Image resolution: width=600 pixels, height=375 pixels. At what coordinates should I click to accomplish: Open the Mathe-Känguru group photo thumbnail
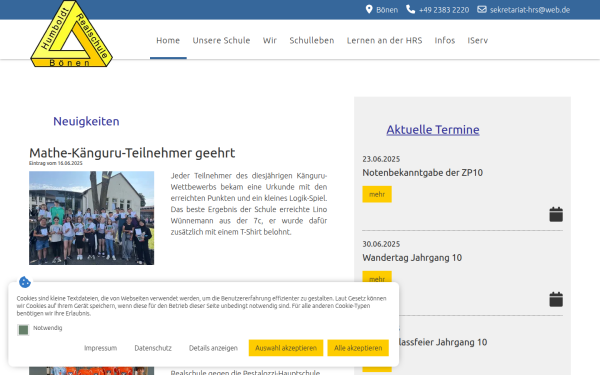(91, 218)
